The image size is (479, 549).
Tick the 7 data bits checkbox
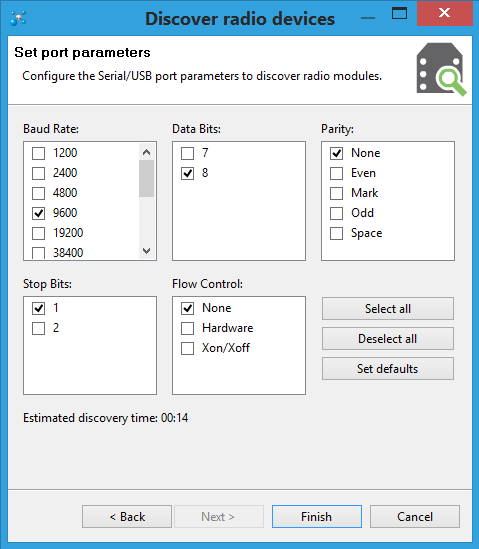click(187, 153)
